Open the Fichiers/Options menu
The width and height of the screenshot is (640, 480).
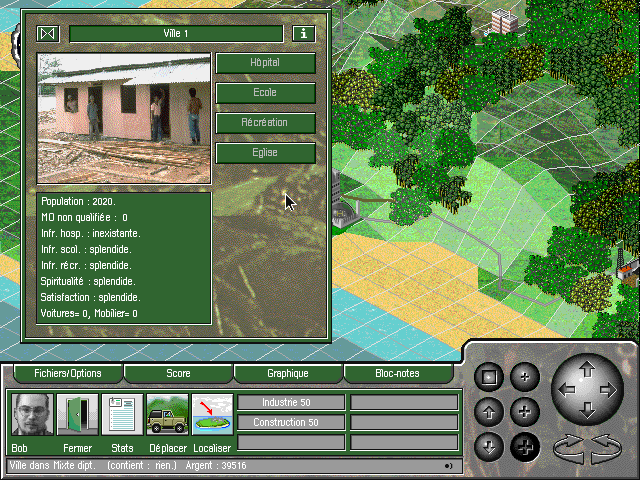68,373
